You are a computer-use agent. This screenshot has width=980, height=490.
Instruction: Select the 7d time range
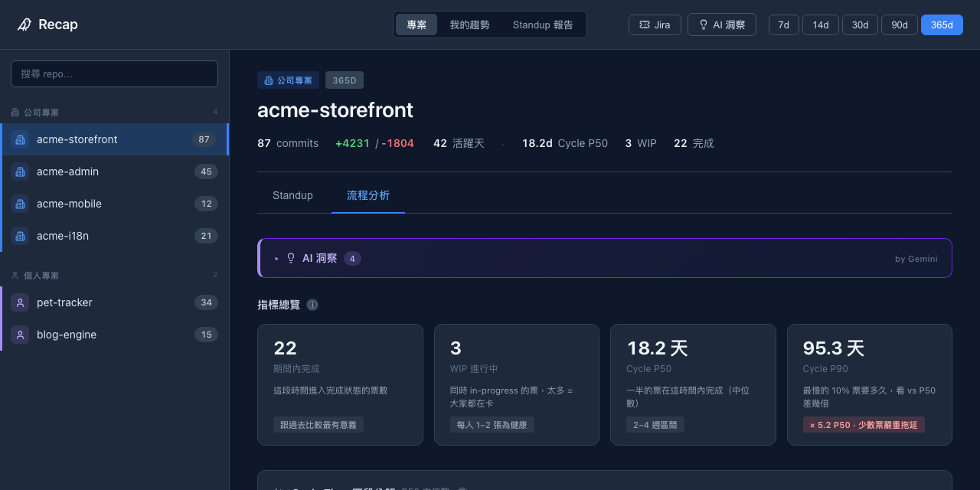click(x=784, y=24)
